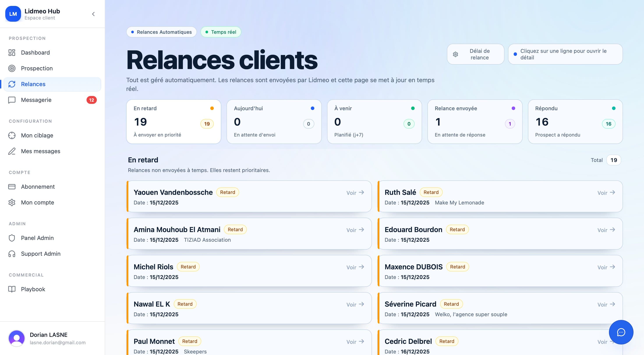Click the En retard 19 counter badge

point(207,124)
